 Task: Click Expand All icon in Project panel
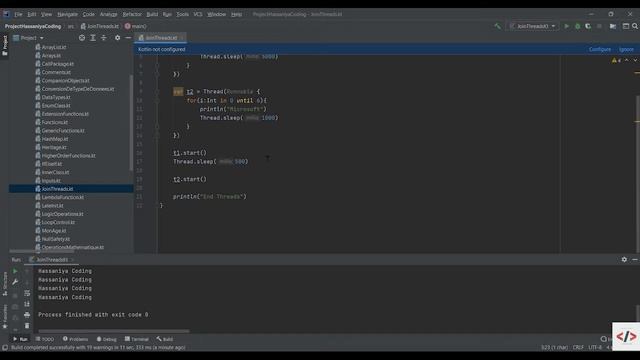93,38
